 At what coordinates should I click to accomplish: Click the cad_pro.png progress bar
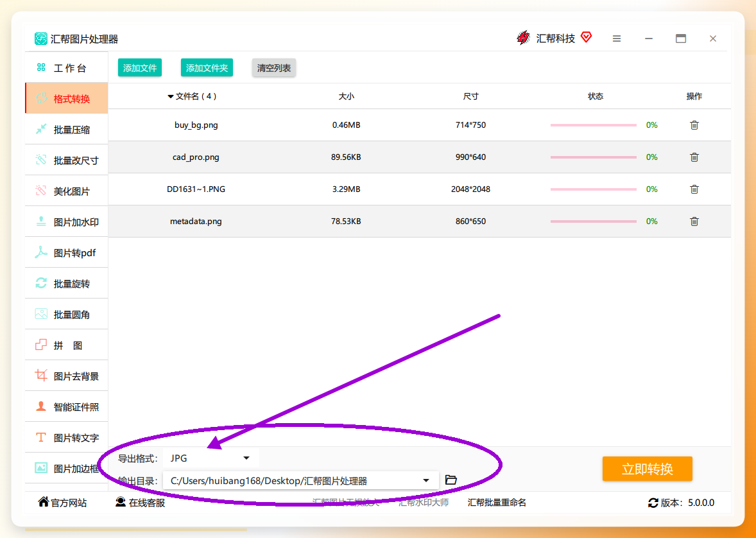[x=594, y=157]
